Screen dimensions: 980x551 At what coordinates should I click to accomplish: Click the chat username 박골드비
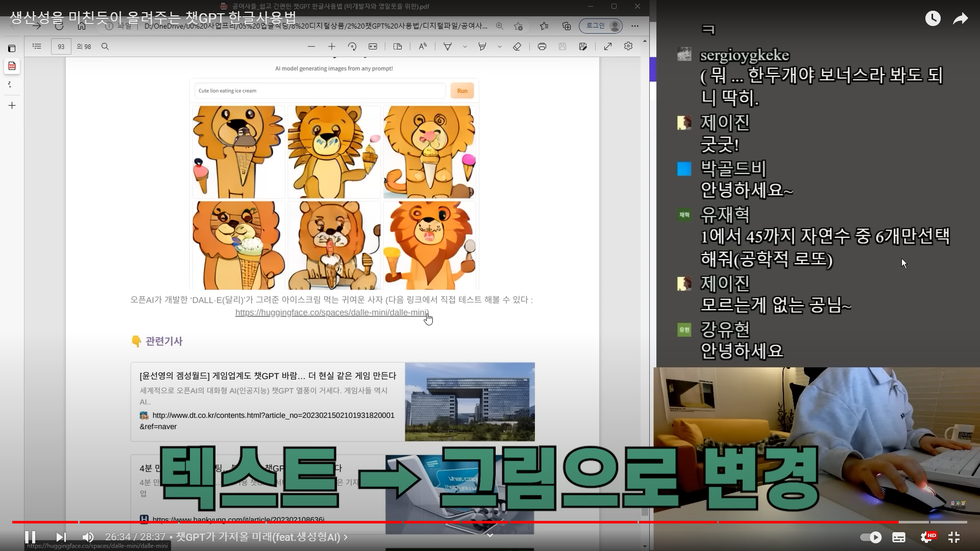pos(733,168)
